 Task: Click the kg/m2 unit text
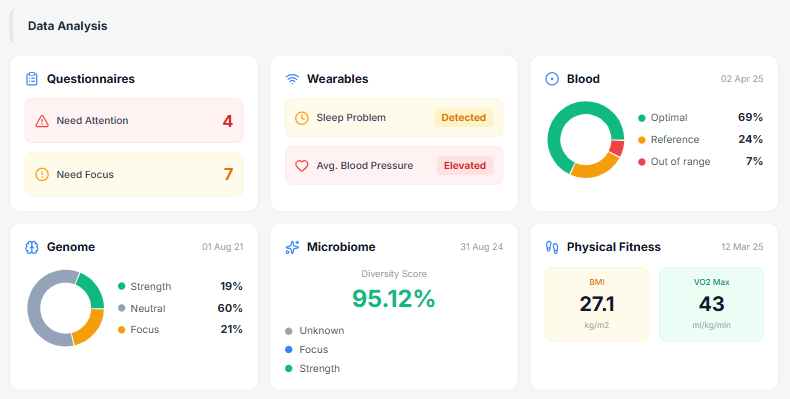pyautogui.click(x=597, y=325)
